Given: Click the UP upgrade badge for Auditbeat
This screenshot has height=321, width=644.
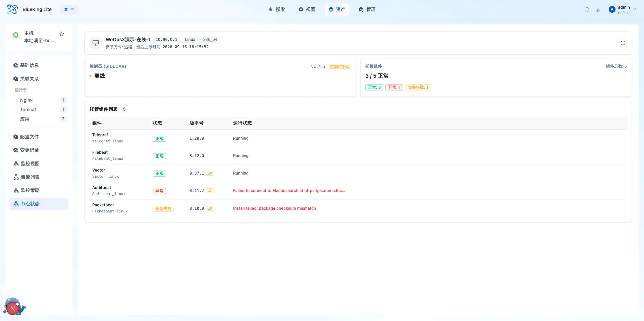Looking at the screenshot, I should (x=210, y=191).
